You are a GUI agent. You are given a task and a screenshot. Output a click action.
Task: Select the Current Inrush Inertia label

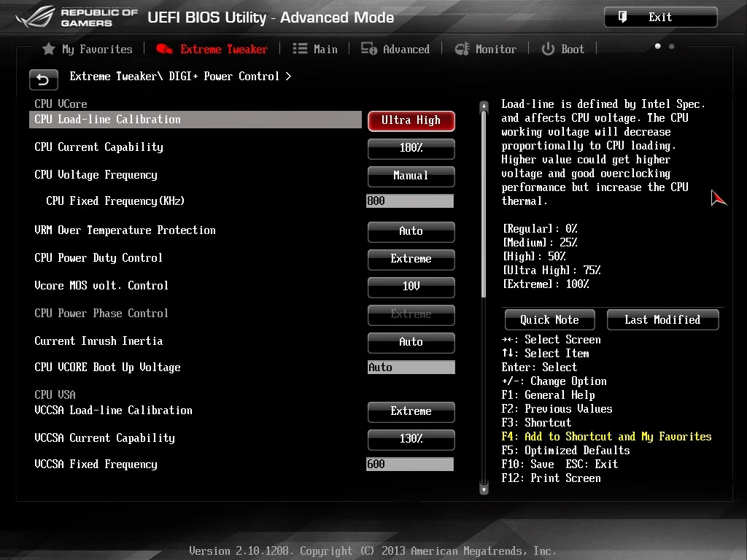pyautogui.click(x=98, y=341)
